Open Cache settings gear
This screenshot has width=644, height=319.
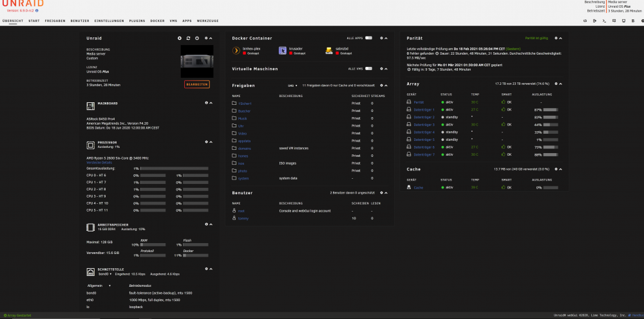point(556,169)
